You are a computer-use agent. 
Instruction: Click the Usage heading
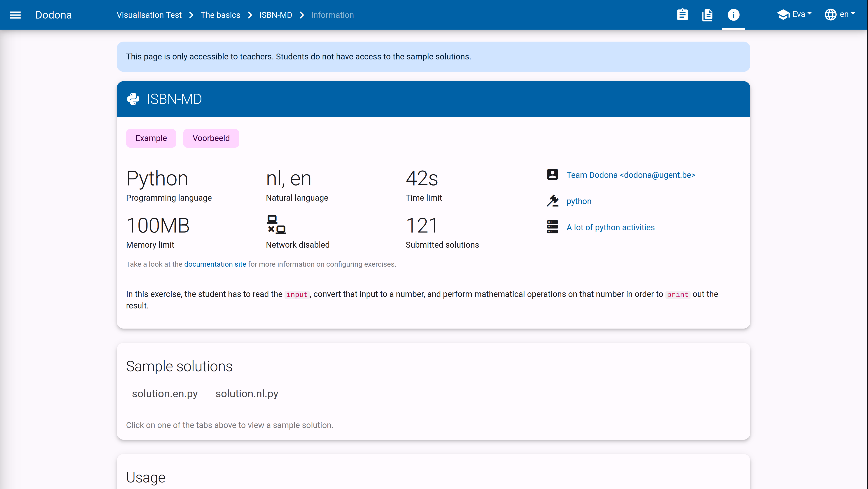[146, 477]
